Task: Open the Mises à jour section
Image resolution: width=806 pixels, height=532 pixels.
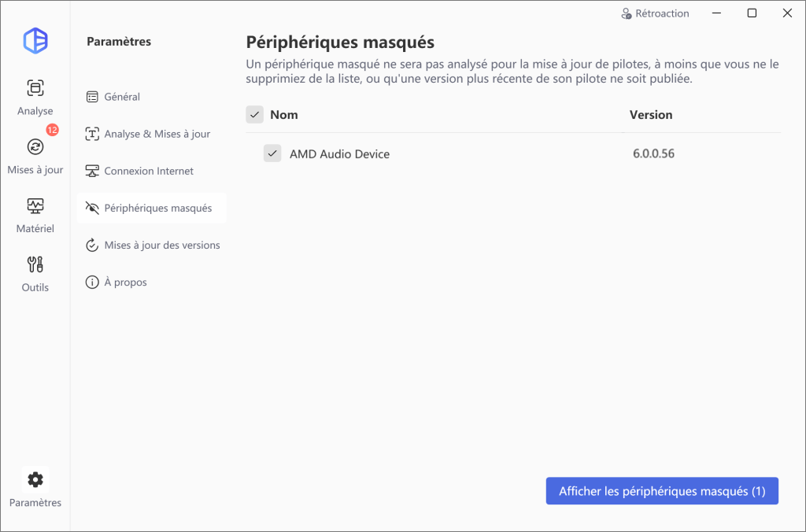Action: point(35,157)
